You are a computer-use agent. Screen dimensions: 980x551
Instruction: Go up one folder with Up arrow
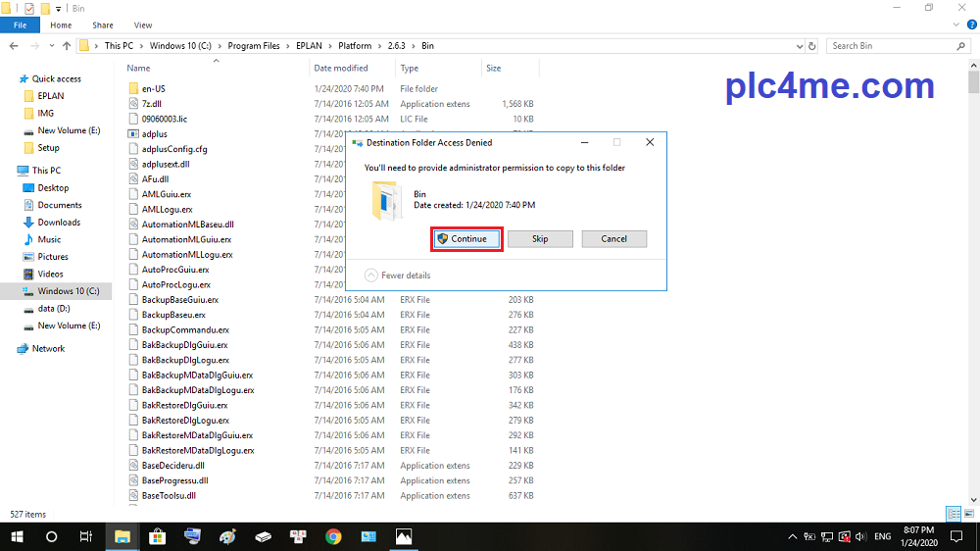point(67,46)
